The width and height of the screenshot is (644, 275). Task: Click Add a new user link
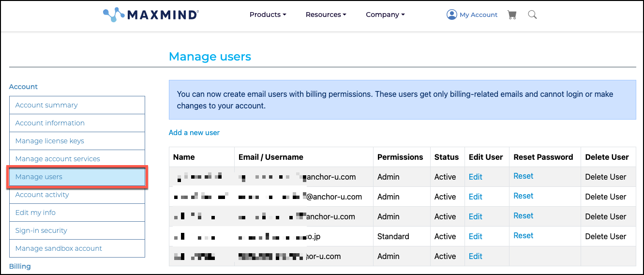[194, 133]
